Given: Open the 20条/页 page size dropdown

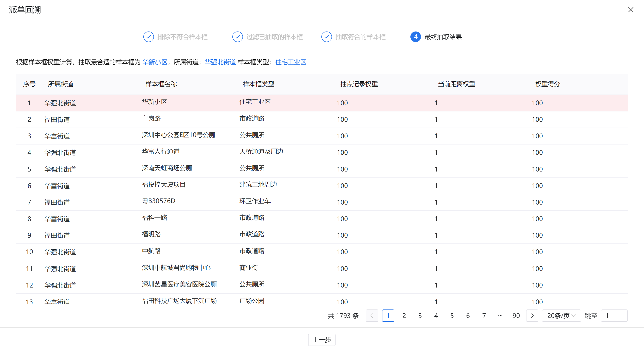Looking at the screenshot, I should tap(561, 316).
